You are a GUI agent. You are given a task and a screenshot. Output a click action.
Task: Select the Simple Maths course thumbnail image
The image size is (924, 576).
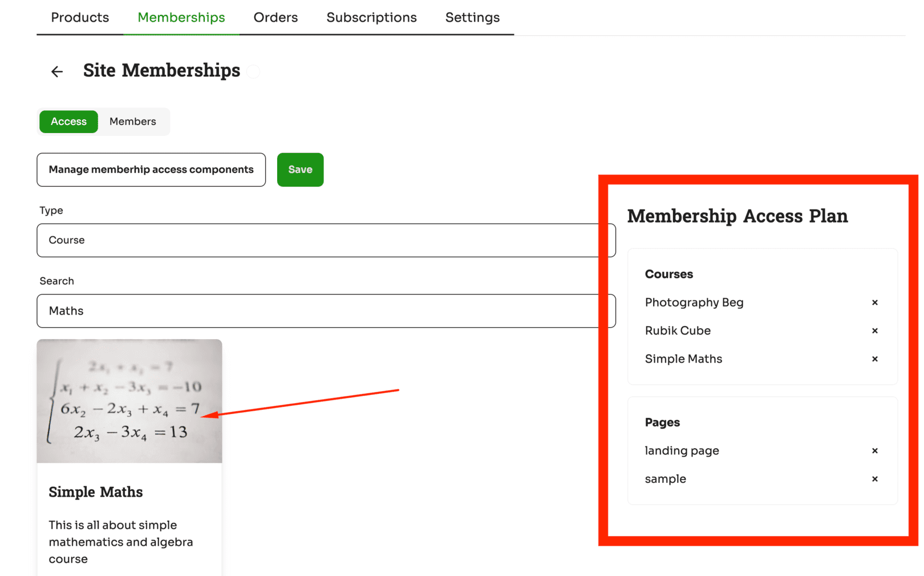click(x=129, y=401)
